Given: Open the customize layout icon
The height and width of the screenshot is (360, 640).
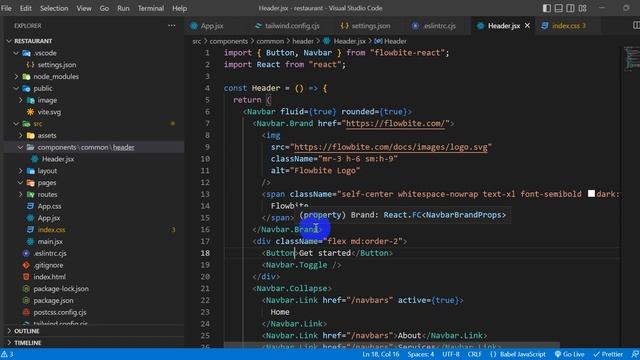Looking at the screenshot, I should pyautogui.click(x=582, y=8).
